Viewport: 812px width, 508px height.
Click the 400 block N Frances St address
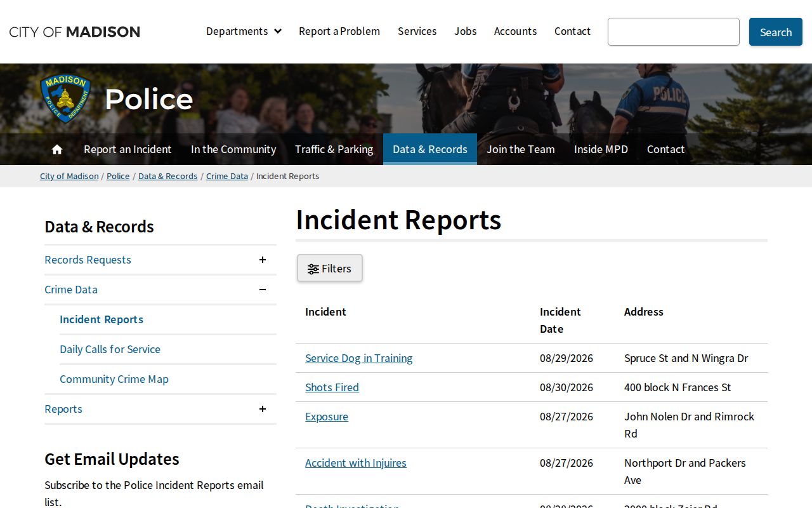(678, 387)
